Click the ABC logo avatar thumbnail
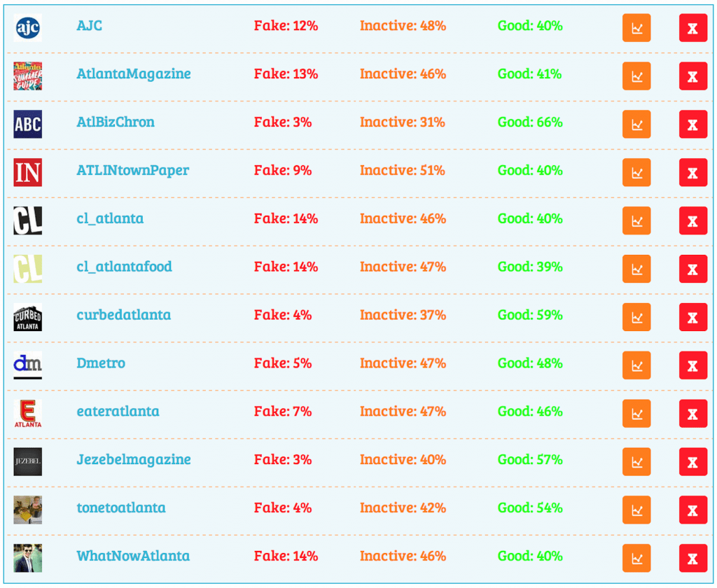Viewport: 717px width, 588px height. [27, 125]
